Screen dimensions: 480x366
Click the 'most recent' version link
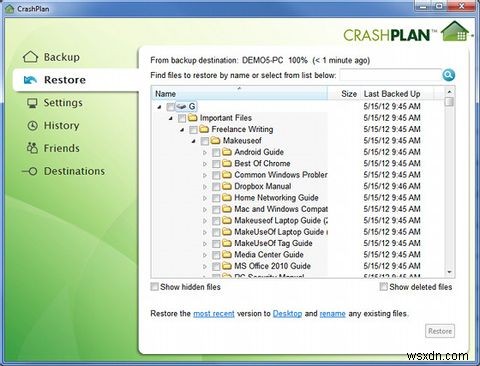point(214,314)
